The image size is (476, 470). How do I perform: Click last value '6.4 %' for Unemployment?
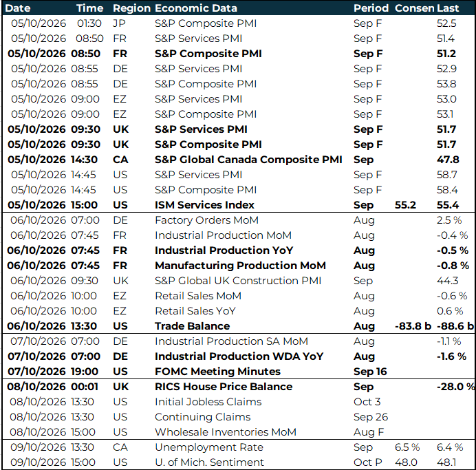[450, 447]
